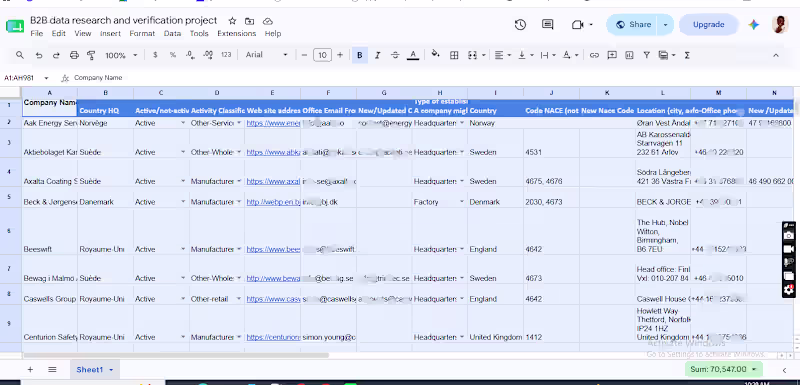Insert a comment from toolbar
800x385 pixels.
point(612,55)
